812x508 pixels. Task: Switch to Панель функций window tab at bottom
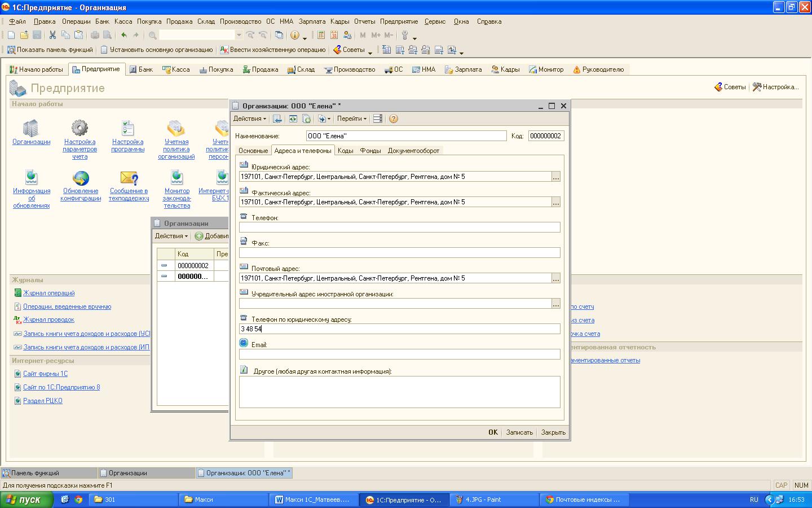[49, 473]
